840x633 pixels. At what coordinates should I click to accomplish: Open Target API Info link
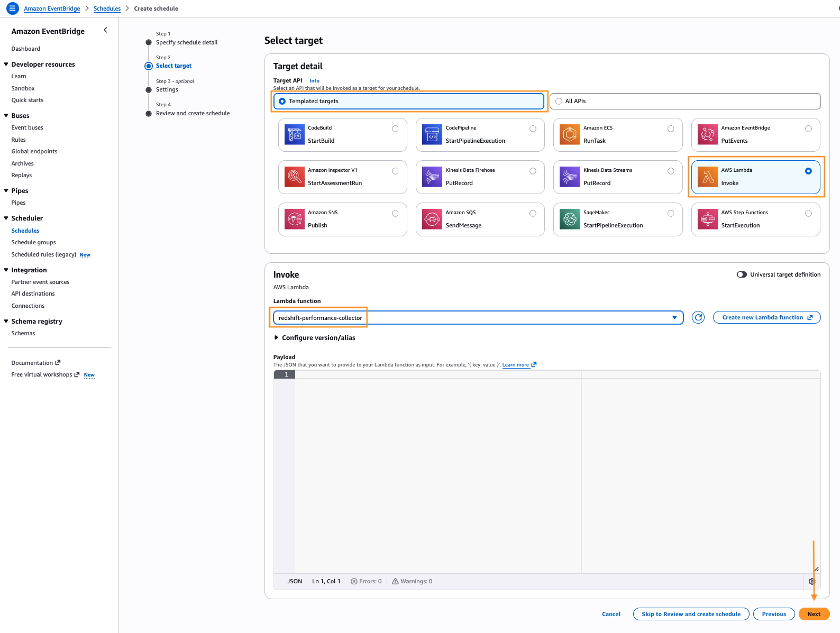(x=314, y=81)
